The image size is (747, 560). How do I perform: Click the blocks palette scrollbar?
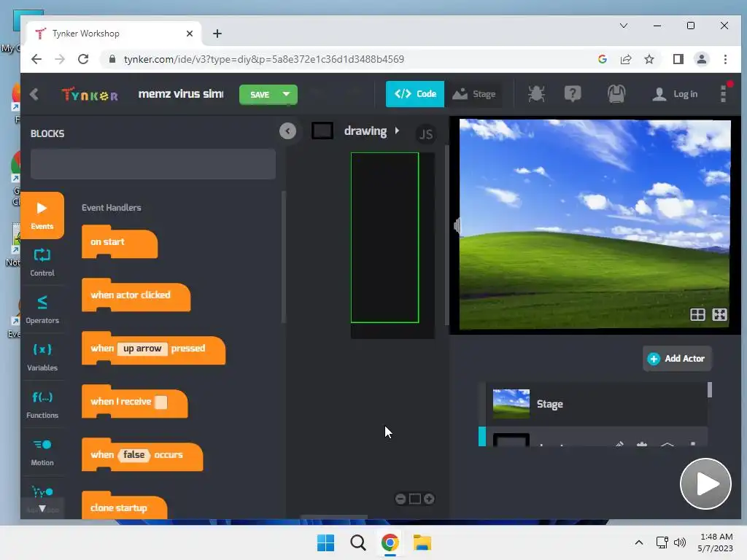tap(284, 257)
